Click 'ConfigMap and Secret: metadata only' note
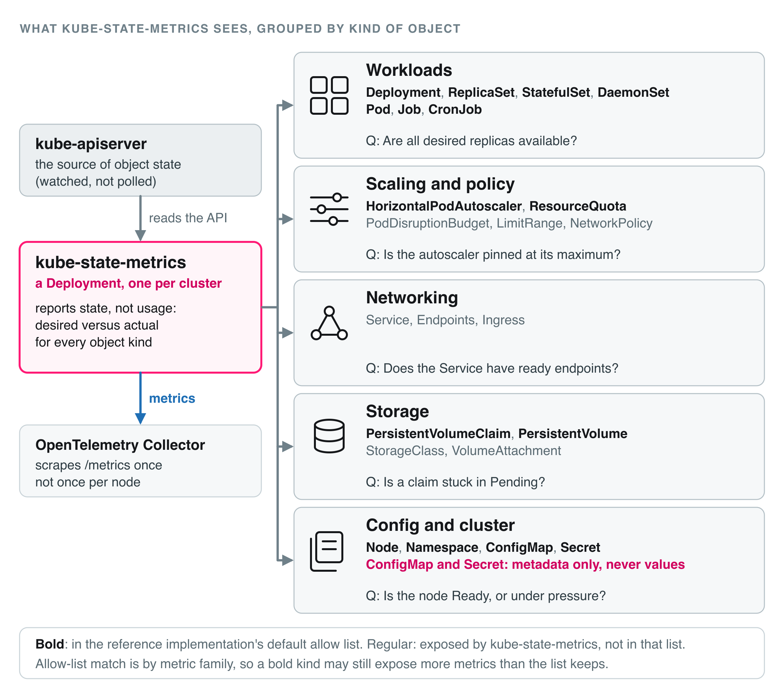 point(525,565)
